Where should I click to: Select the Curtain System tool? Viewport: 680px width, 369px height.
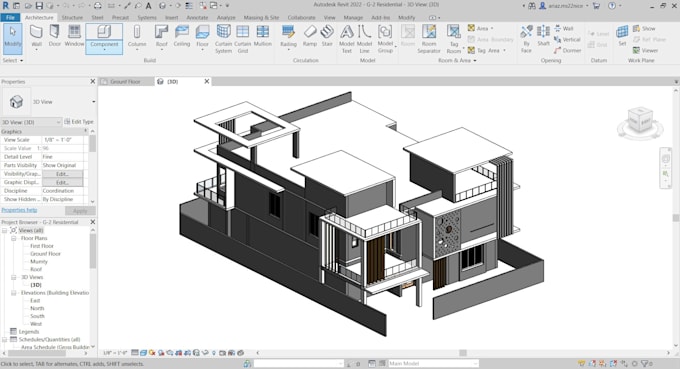point(223,39)
